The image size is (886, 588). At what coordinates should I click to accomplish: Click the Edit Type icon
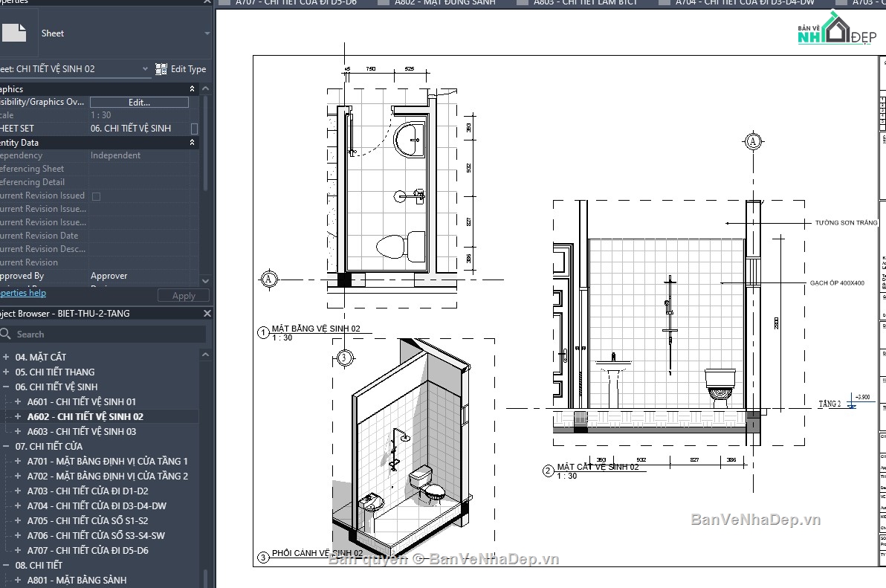161,69
